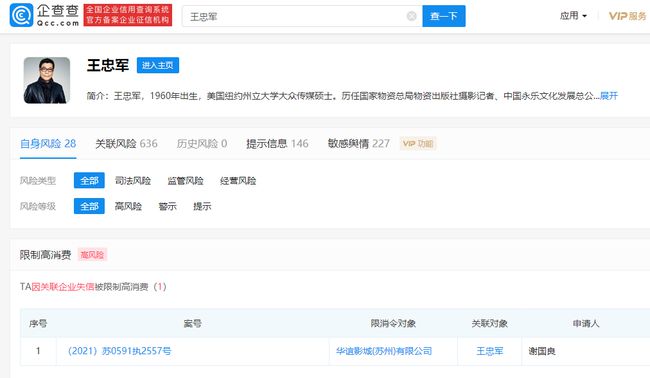Filter by 司法风险
The width and height of the screenshot is (650, 378).
tap(133, 181)
